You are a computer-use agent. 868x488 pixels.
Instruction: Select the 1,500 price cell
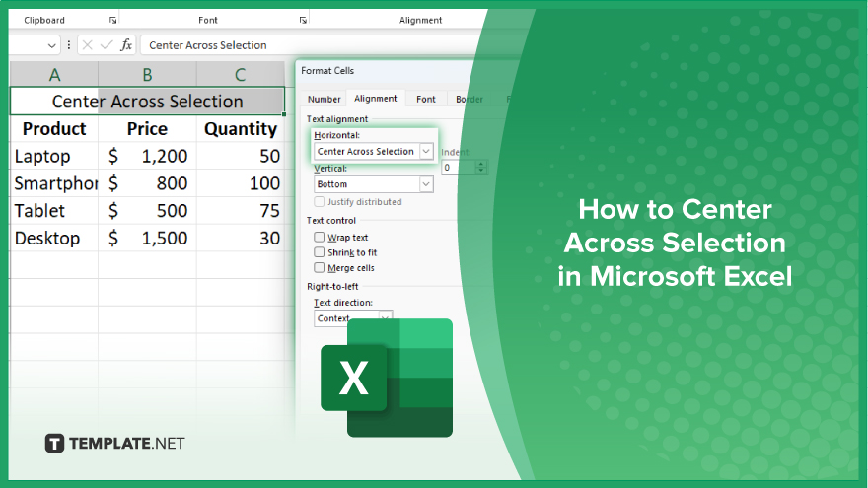(147, 238)
